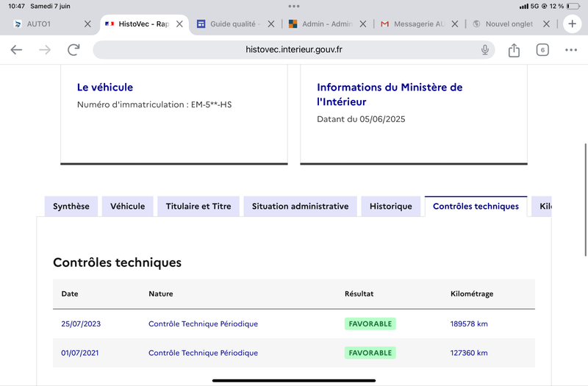Image resolution: width=588 pixels, height=386 pixels.
Task: Reload the HistoVec page
Action: pyautogui.click(x=73, y=49)
